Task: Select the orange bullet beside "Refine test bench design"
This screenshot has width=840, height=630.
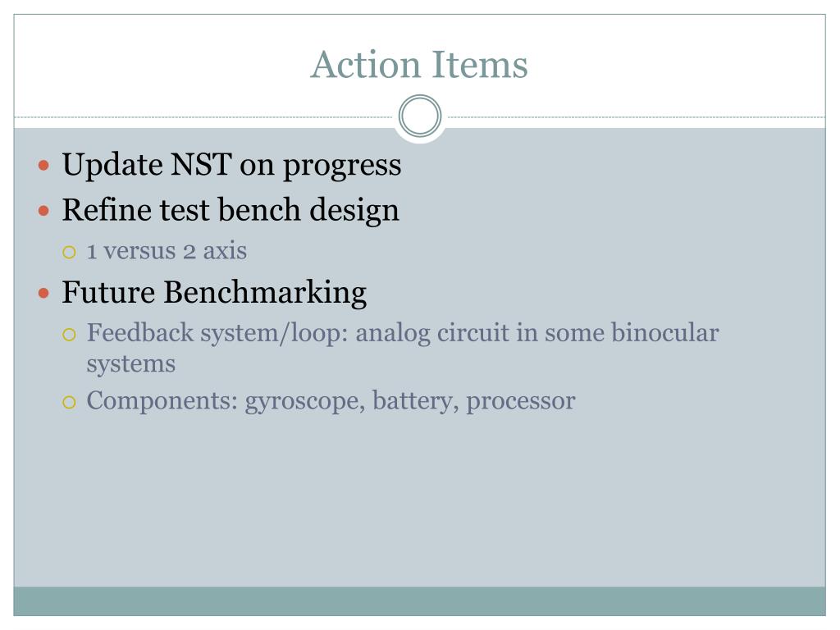Action: (44, 211)
